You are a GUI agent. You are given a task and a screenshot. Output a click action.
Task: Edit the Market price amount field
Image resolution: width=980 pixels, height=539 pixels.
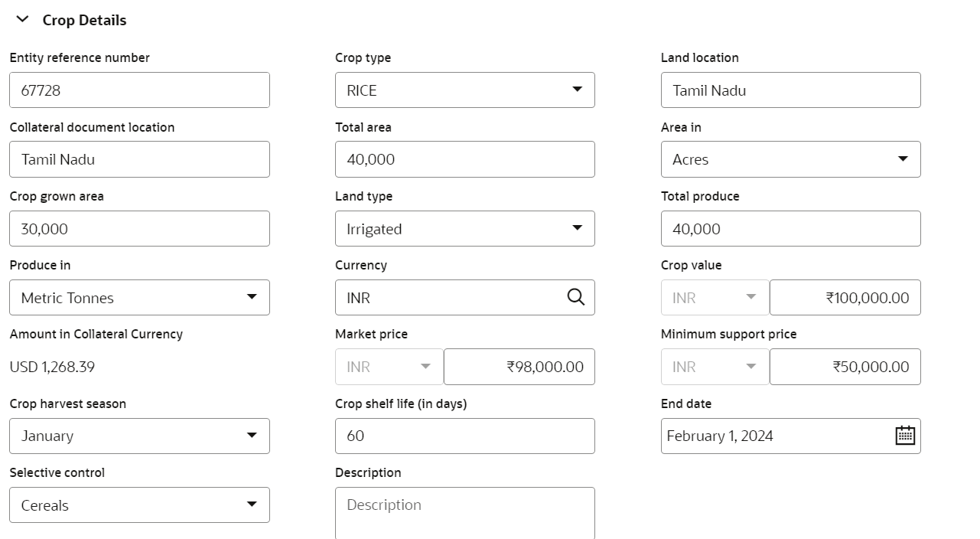(x=519, y=367)
